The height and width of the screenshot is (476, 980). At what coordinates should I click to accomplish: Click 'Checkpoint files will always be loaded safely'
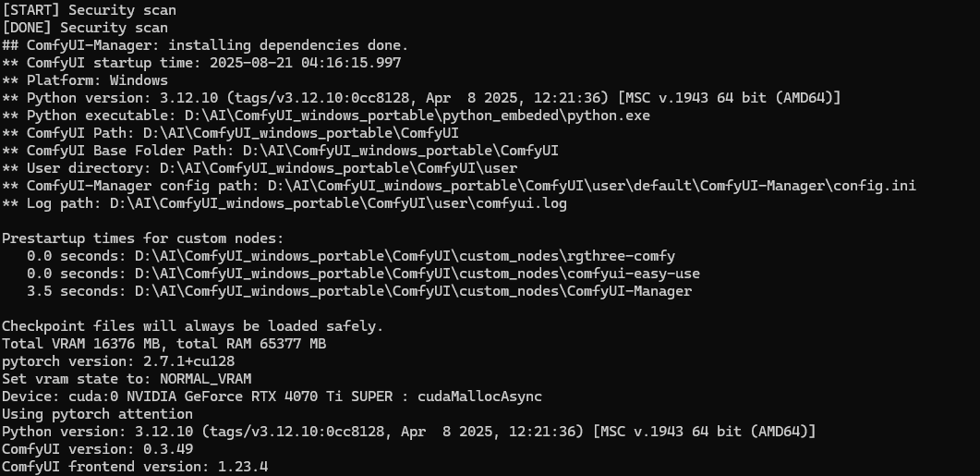pos(192,326)
